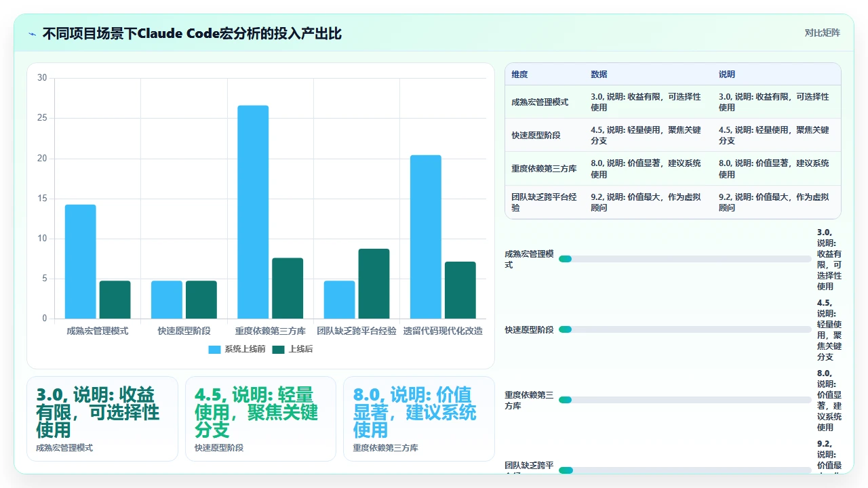Select the 重度依赖第三方库 cell in the table

545,169
